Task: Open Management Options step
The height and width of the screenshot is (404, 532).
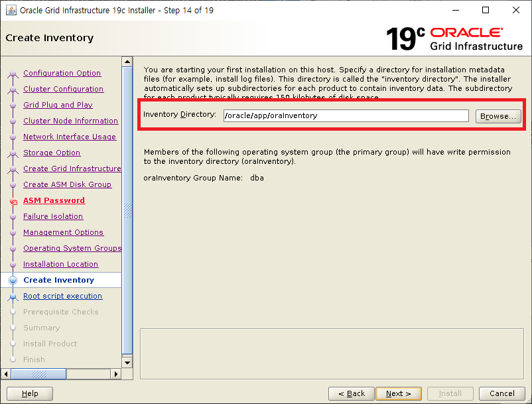Action: tap(64, 232)
